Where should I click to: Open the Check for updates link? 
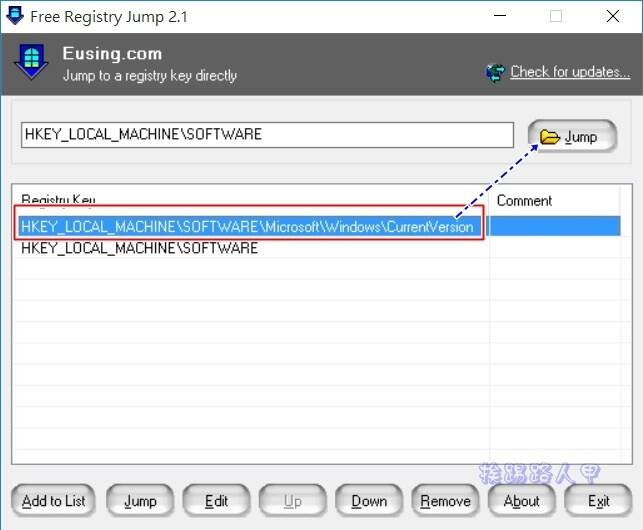coord(570,72)
